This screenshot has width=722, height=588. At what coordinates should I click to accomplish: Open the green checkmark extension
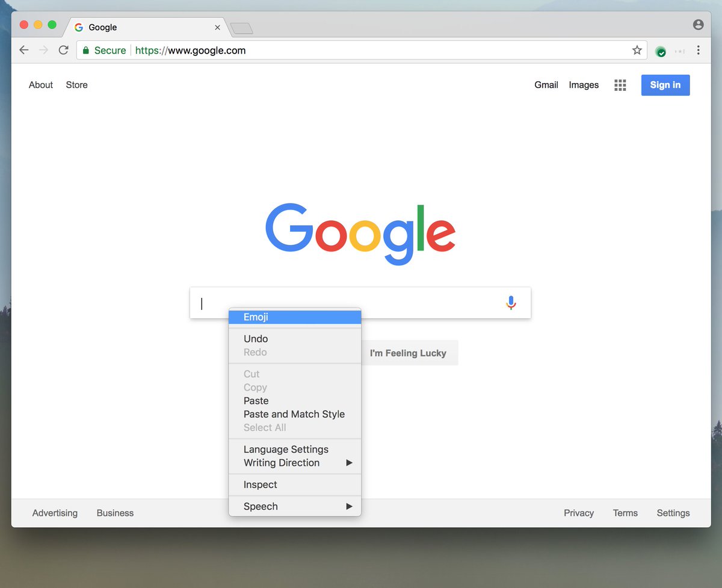(x=661, y=51)
